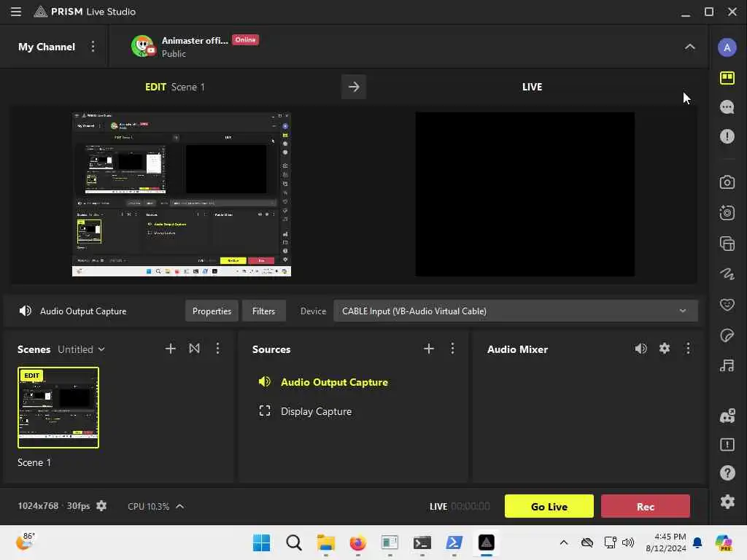This screenshot has height=560, width=747.
Task: Click the EDIT Scene 1 label
Action: (175, 87)
